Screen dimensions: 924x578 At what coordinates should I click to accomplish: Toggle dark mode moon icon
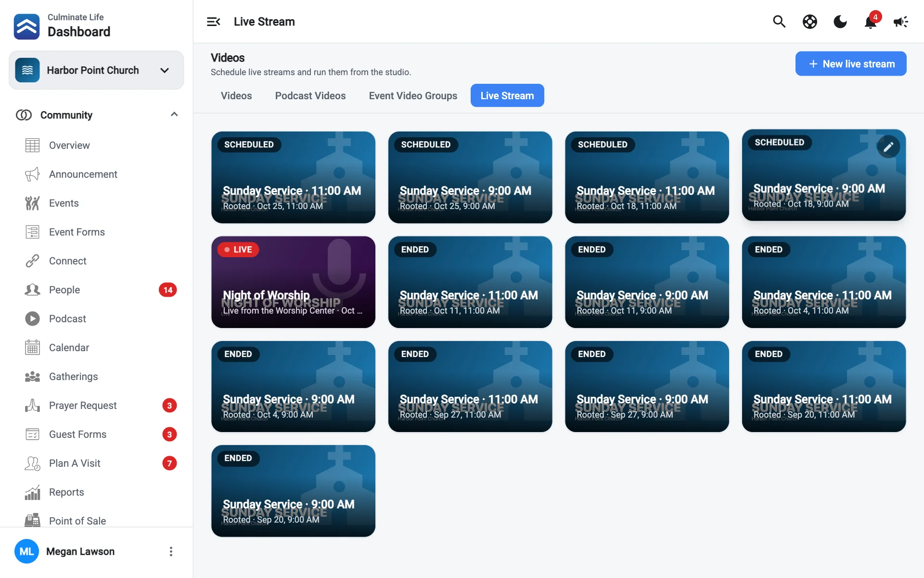coord(840,22)
